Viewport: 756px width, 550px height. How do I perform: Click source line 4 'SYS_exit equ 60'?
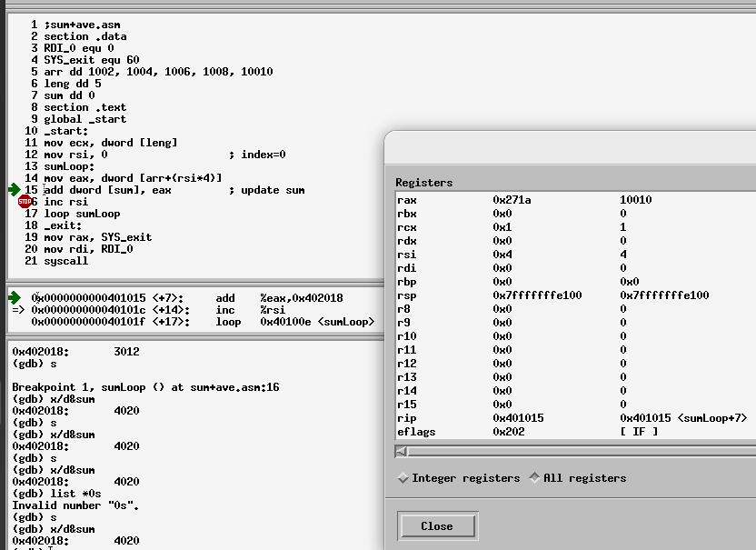(x=91, y=60)
